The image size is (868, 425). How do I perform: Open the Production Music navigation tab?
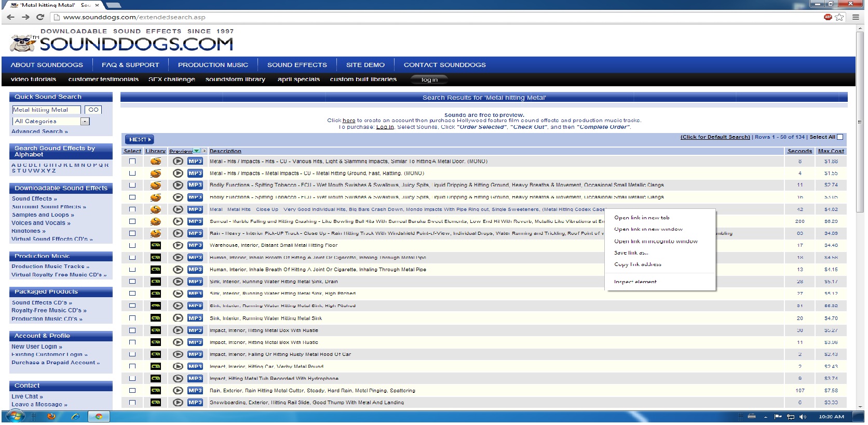click(213, 65)
